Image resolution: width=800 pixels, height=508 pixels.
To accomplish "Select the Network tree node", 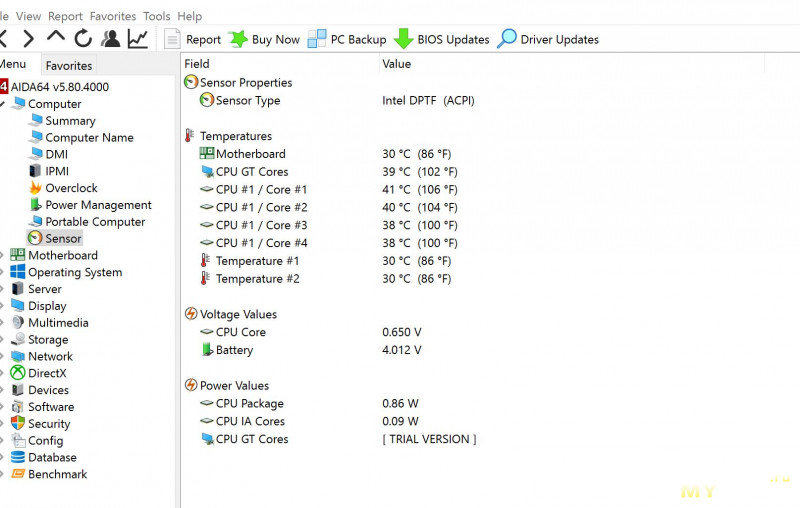I will [50, 356].
